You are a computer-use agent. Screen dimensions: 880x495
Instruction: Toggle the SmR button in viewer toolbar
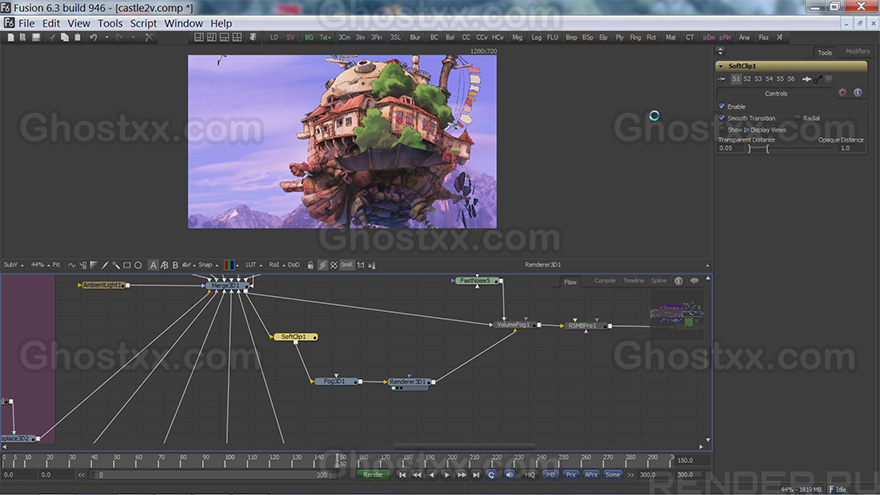[346, 265]
